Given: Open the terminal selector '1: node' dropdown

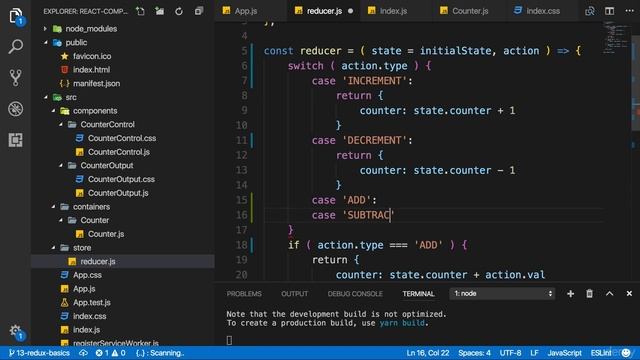Looking at the screenshot, I should [x=502, y=293].
